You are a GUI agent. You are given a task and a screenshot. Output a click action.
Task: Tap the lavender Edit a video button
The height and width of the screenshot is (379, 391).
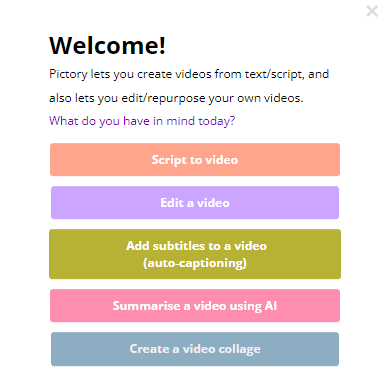195,203
